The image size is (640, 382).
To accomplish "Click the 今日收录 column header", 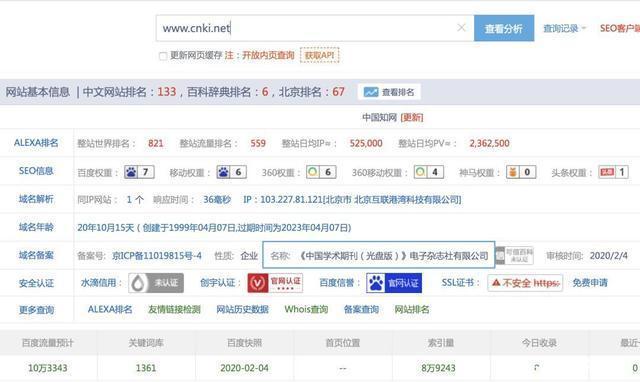I will [x=539, y=343].
